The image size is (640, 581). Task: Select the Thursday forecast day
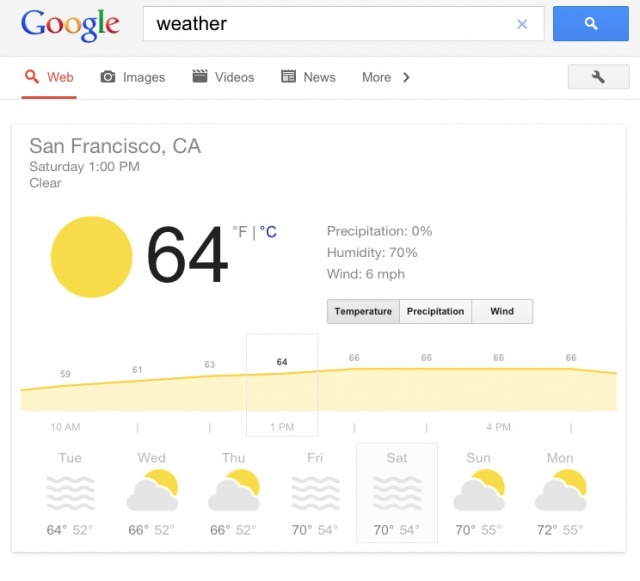[x=233, y=493]
